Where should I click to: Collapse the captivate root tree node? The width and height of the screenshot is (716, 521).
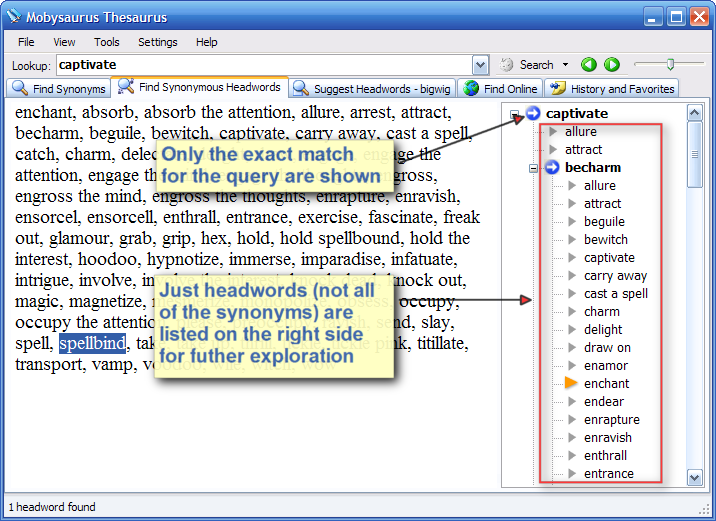(515, 114)
